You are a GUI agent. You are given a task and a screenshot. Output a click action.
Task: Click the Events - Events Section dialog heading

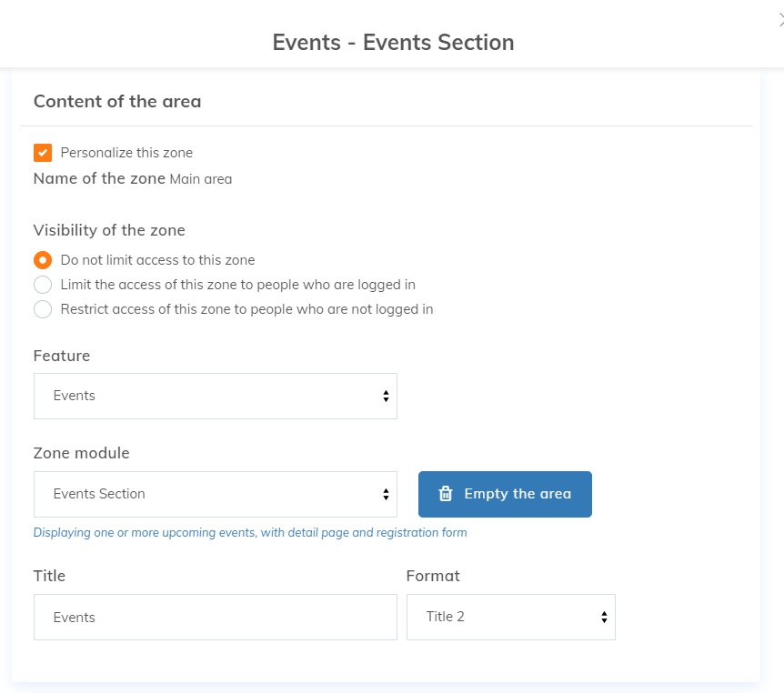tap(393, 42)
